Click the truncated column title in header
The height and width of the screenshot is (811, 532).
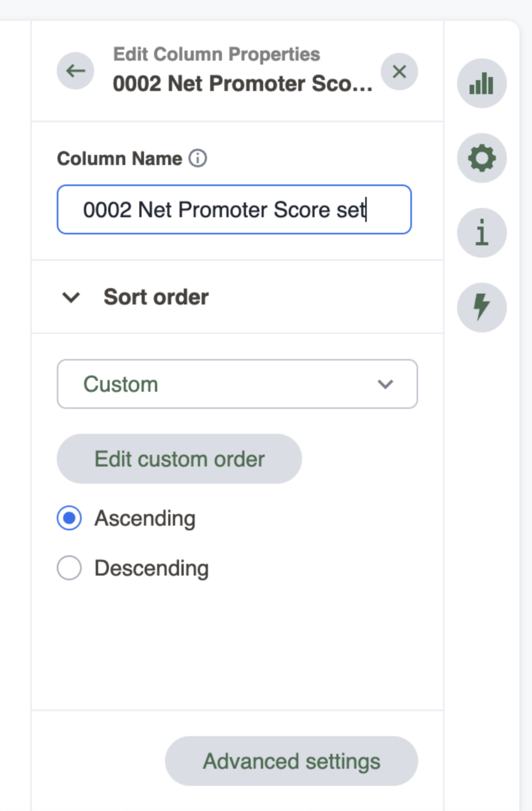tap(242, 84)
